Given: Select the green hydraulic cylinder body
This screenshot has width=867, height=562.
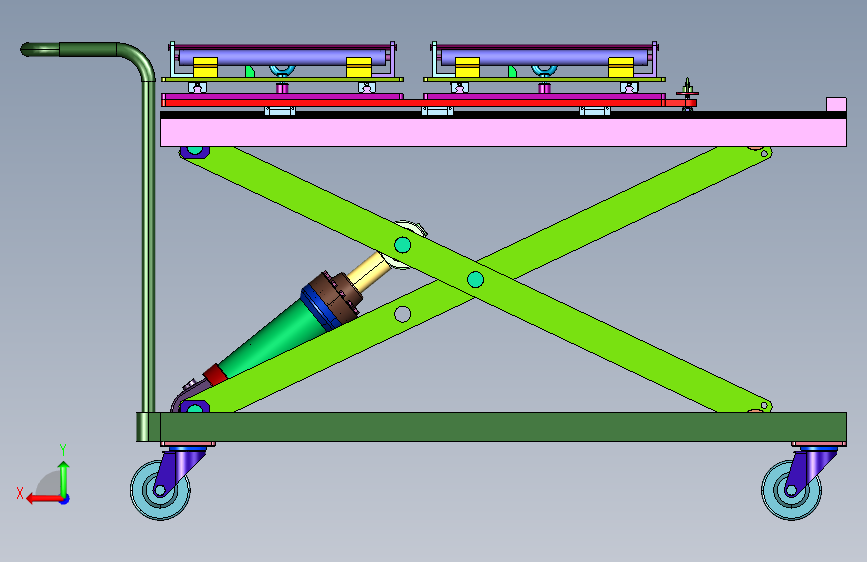Looking at the screenshot, I should point(270,340).
